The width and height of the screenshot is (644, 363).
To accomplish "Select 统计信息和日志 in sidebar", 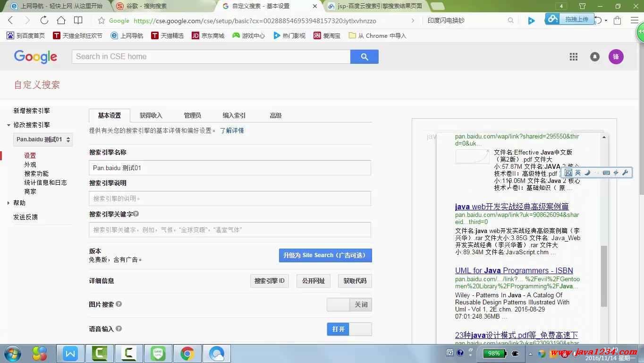I will click(x=45, y=182).
